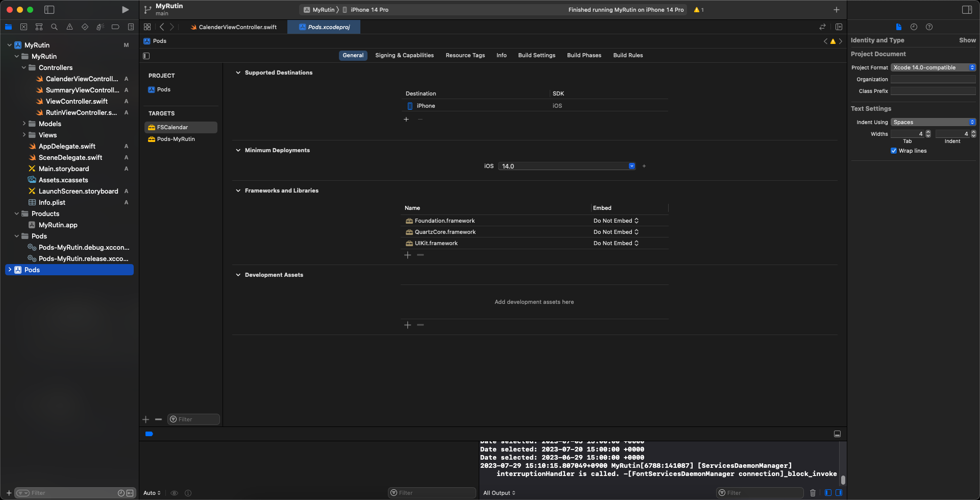Image resolution: width=980 pixels, height=500 pixels.
Task: Run the MyRutin scheme with play button
Action: tap(125, 10)
